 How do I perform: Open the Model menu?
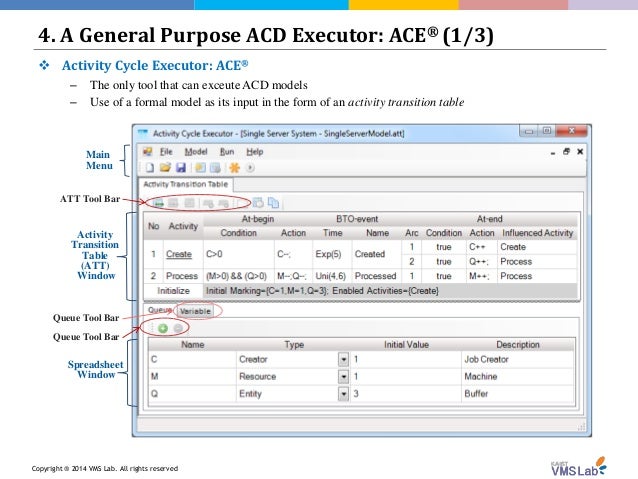pos(196,152)
